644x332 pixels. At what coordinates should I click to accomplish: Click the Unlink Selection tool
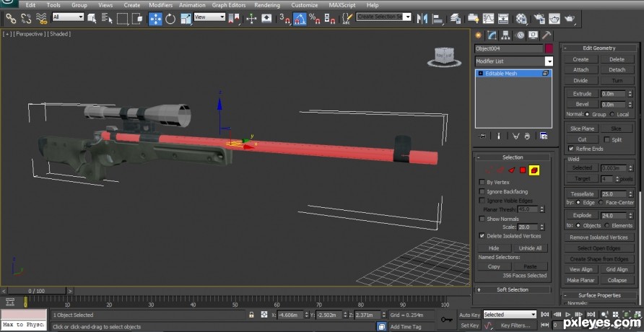(26, 18)
